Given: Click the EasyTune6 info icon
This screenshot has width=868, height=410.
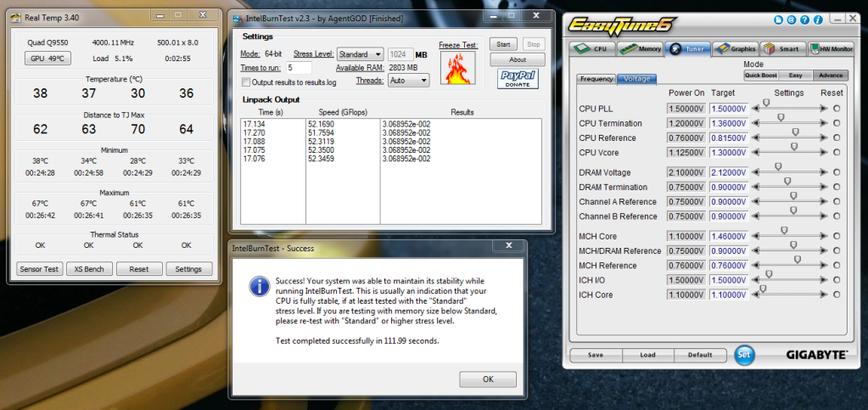Looking at the screenshot, I should [x=818, y=20].
